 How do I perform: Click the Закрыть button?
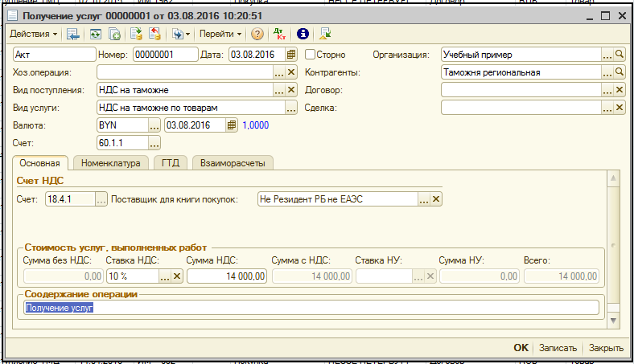click(x=606, y=348)
